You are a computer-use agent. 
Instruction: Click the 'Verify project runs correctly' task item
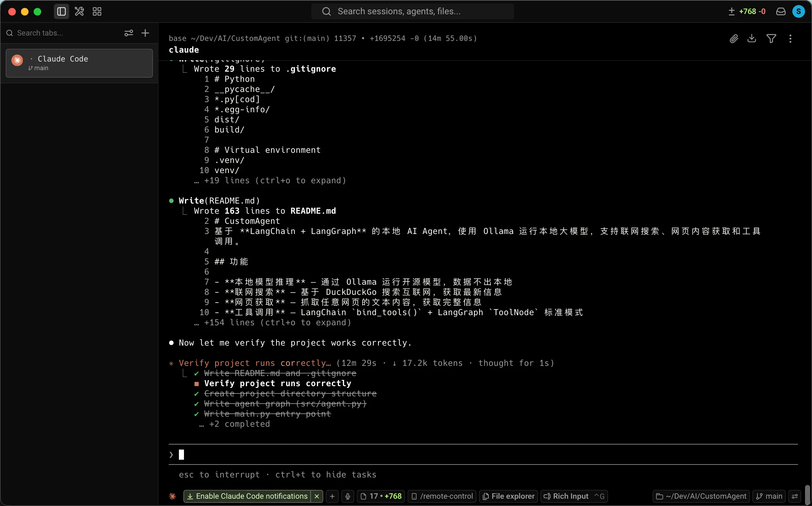tap(278, 383)
